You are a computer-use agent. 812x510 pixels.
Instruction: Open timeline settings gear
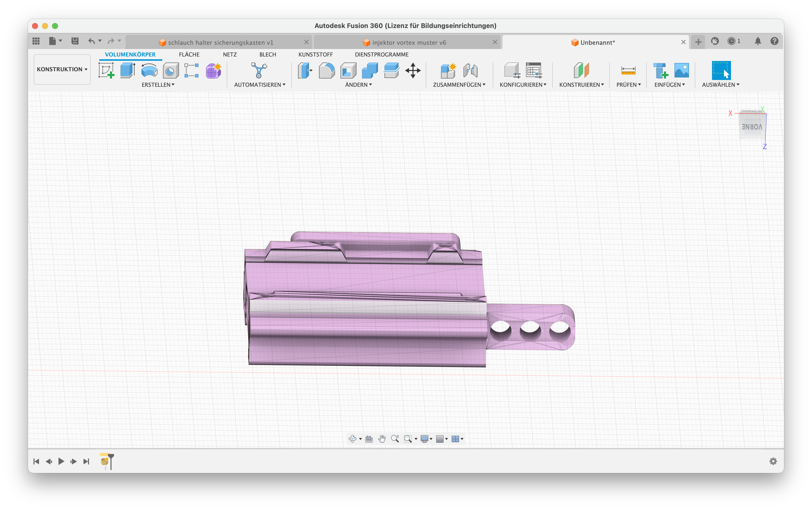[773, 461]
